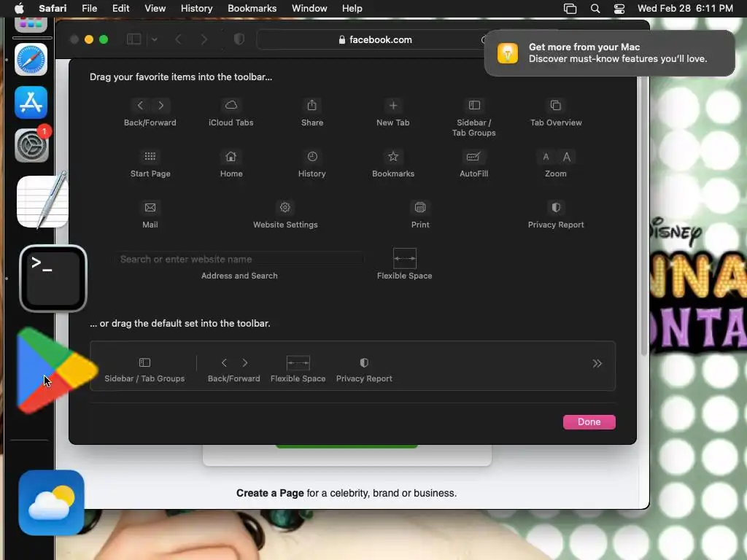Viewport: 747px width, 560px height.
Task: Click Privacy Report in the default set
Action: click(x=364, y=369)
